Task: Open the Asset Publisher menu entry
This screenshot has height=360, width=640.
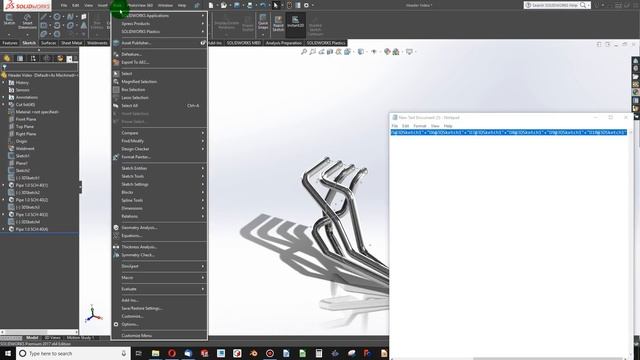Action: coord(159,43)
